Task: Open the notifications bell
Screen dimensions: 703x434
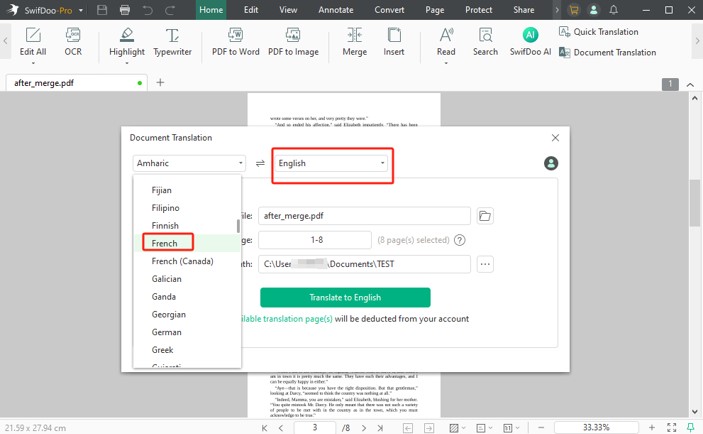Action: pyautogui.click(x=614, y=10)
